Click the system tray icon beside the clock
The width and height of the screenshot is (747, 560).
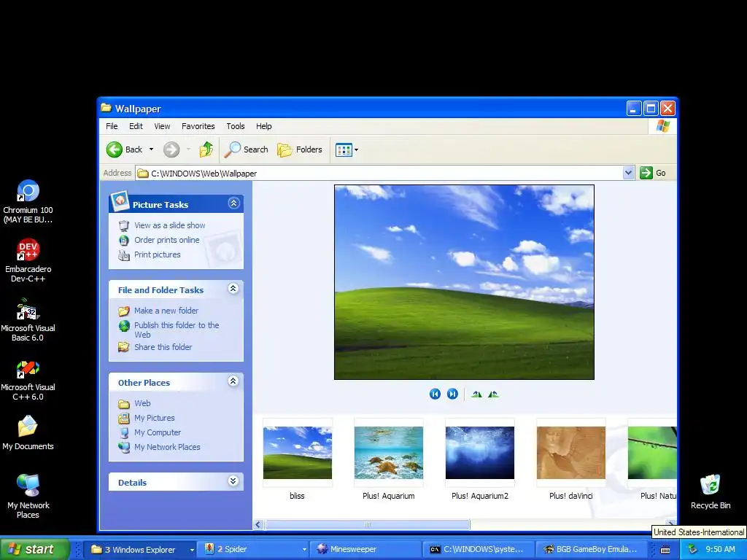(x=693, y=549)
